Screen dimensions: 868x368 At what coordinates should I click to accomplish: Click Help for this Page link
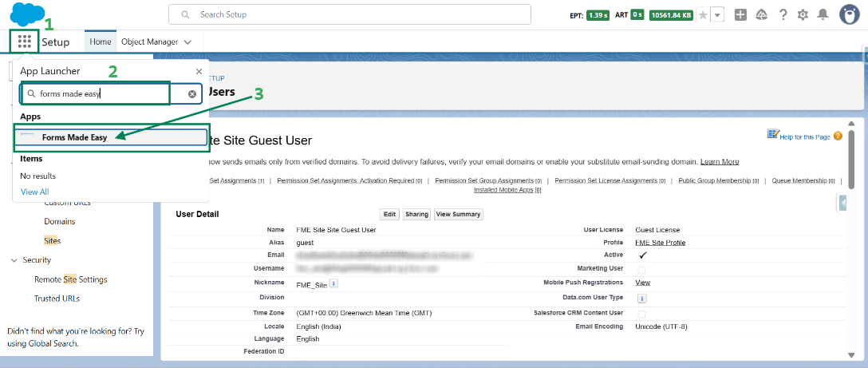[x=805, y=137]
